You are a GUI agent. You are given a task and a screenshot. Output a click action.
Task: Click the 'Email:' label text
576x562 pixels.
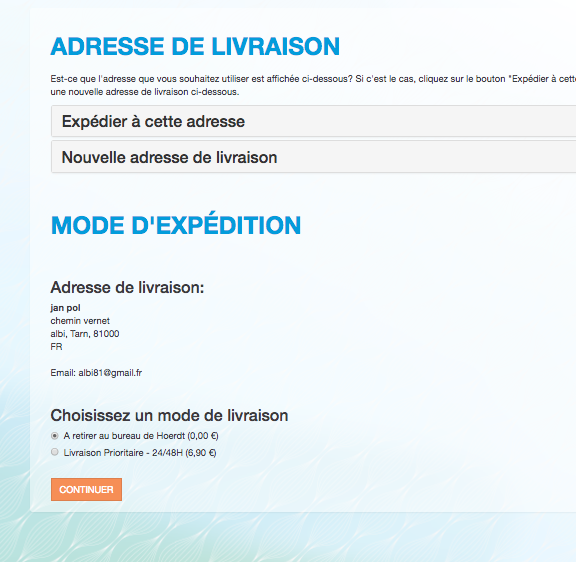pyautogui.click(x=63, y=373)
